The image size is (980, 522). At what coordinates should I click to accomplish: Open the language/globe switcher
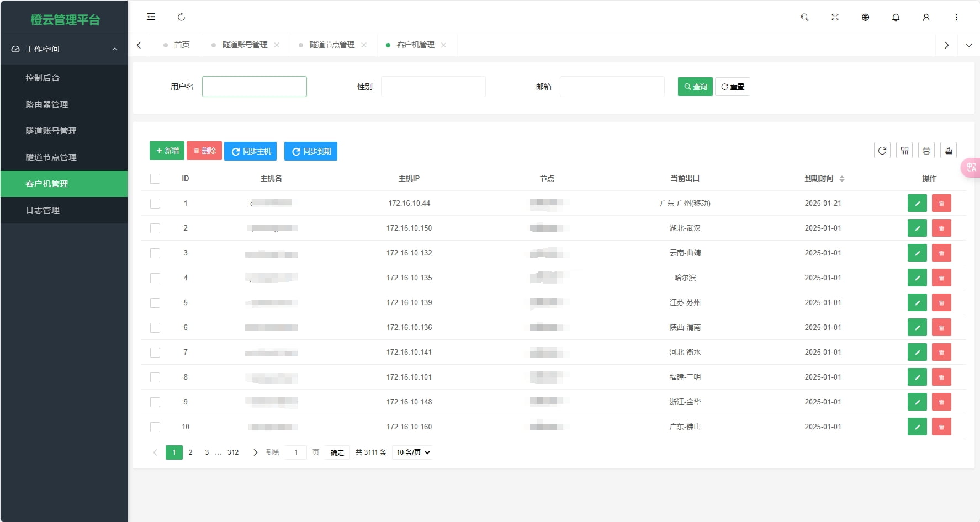coord(865,17)
